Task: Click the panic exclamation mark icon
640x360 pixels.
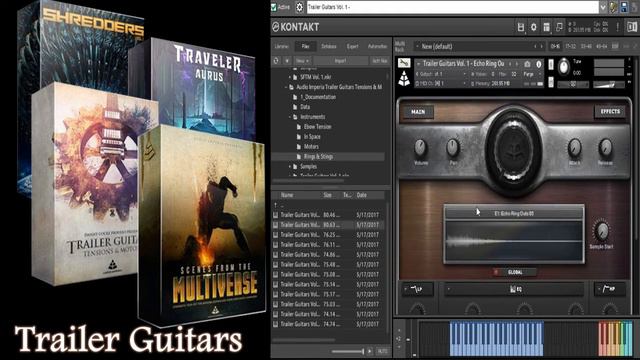Action: (618, 27)
